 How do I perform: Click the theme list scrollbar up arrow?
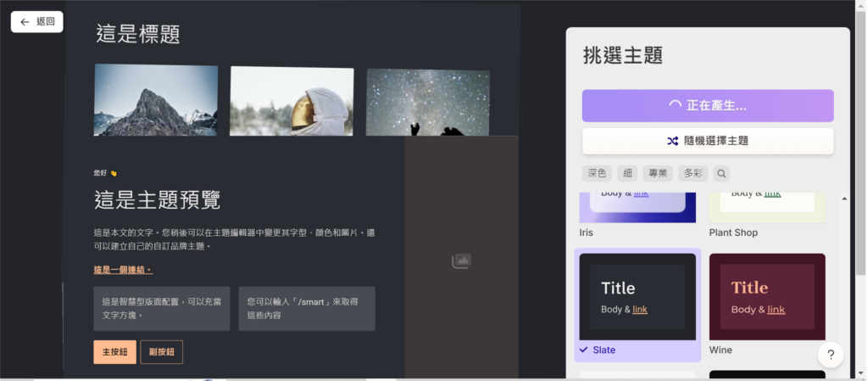tap(843, 199)
